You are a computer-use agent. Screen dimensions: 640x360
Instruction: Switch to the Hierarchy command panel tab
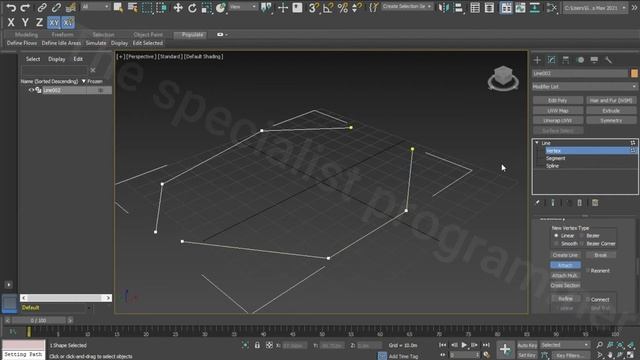[x=566, y=60]
